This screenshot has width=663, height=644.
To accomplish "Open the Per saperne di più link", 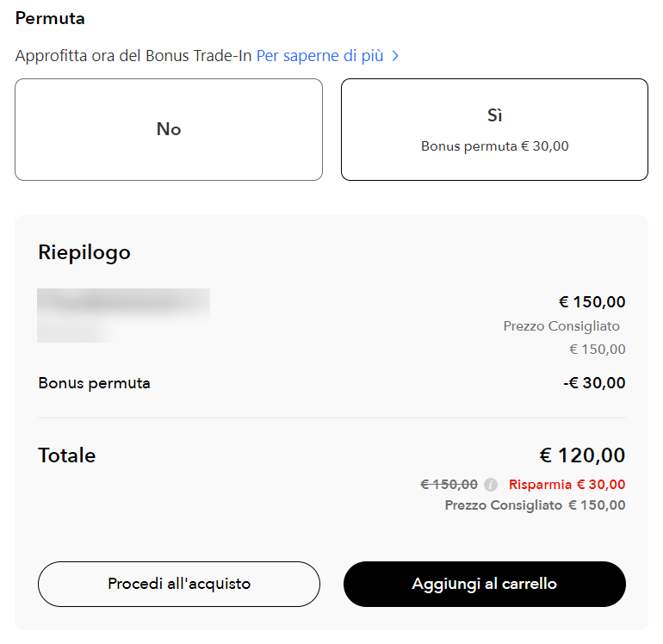I will click(x=320, y=56).
